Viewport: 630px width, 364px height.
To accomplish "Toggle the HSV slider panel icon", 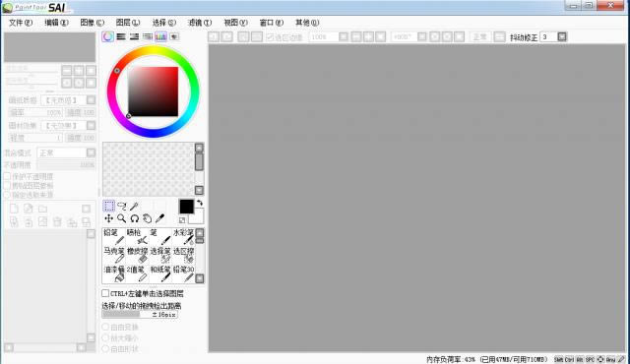I will click(x=134, y=36).
